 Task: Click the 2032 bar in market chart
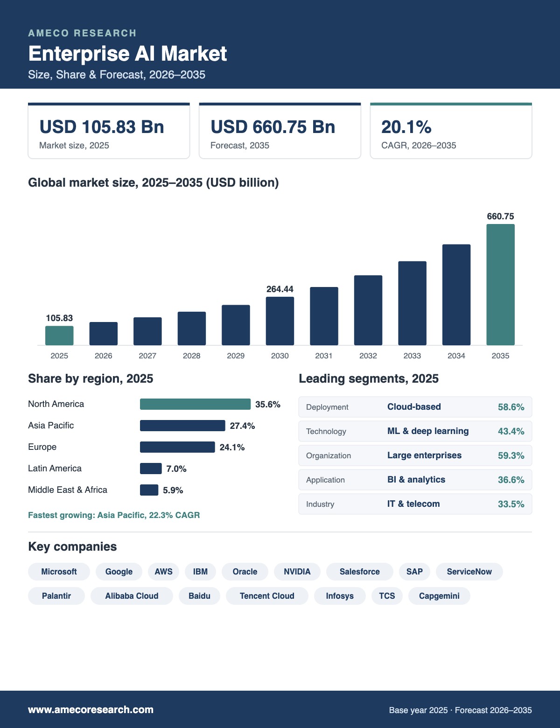click(368, 310)
